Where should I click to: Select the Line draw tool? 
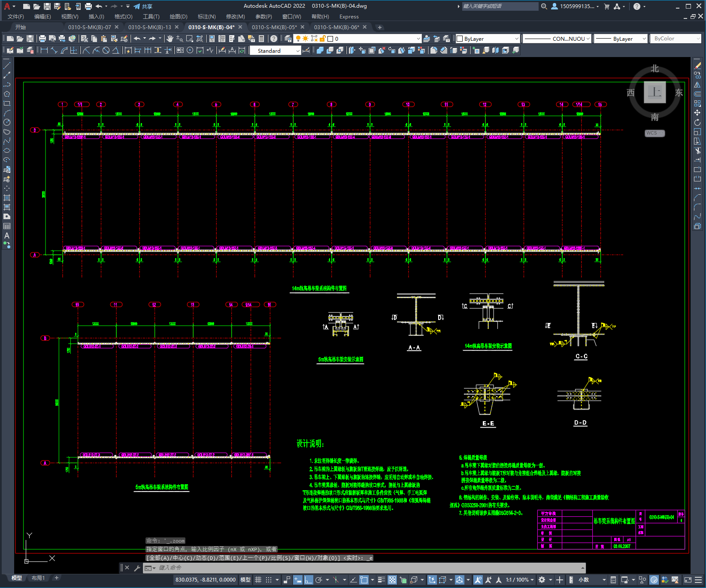(x=7, y=66)
